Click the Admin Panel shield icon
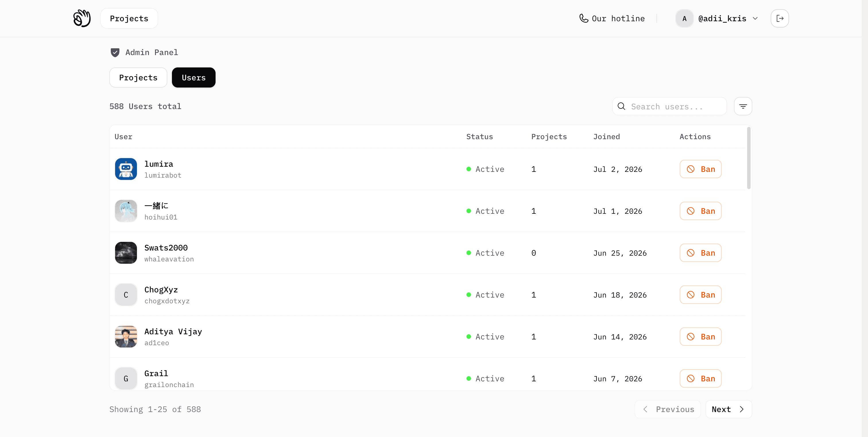Viewport: 868px width, 437px height. click(x=115, y=53)
